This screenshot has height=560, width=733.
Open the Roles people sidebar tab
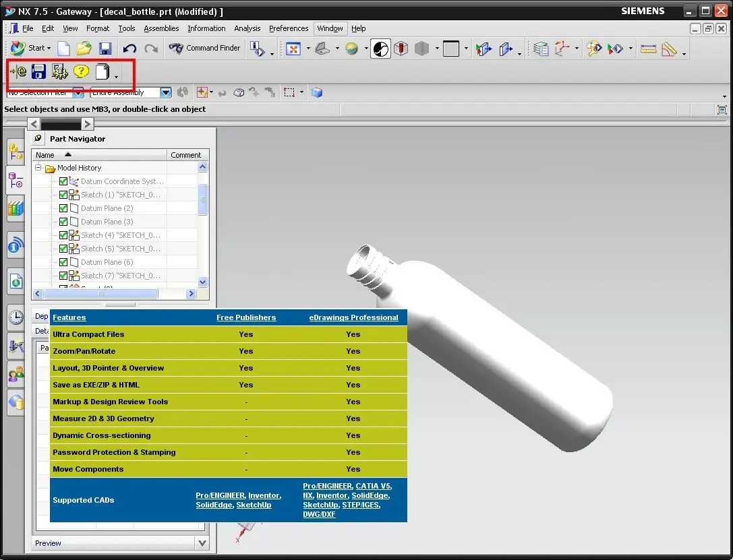(x=16, y=374)
